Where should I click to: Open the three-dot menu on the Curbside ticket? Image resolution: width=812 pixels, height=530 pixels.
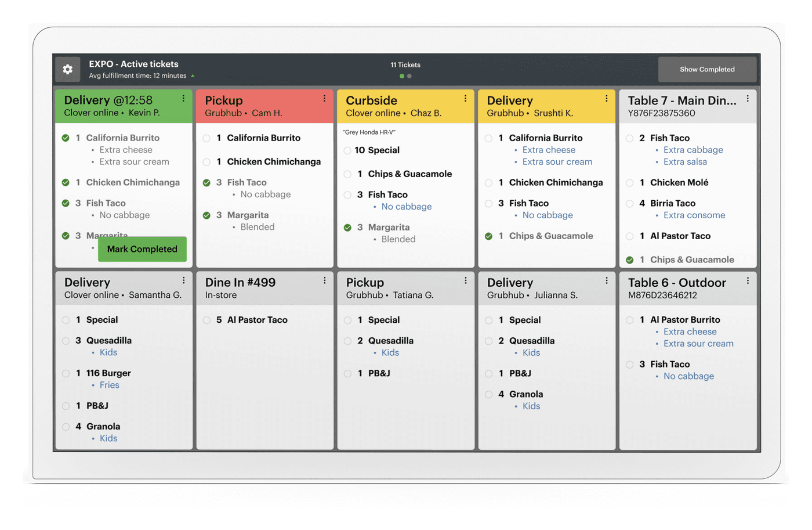click(465, 99)
